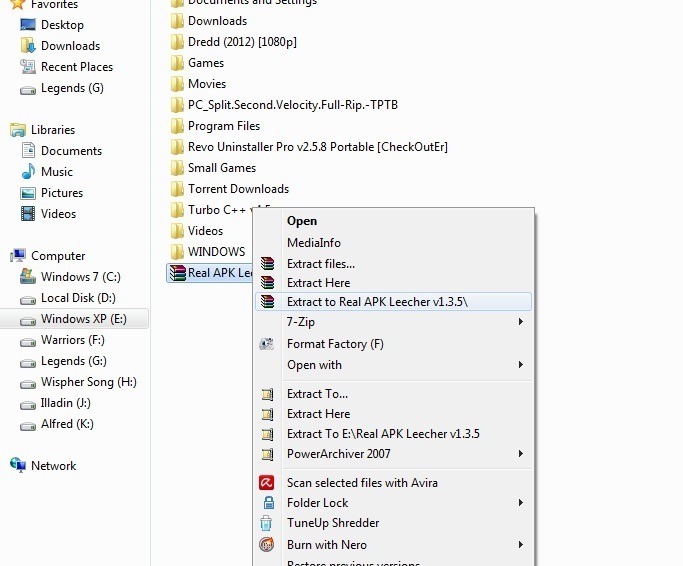This screenshot has height=566, width=683.
Task: Open Local Disk (D:) in navigation pane
Action: coord(78,298)
